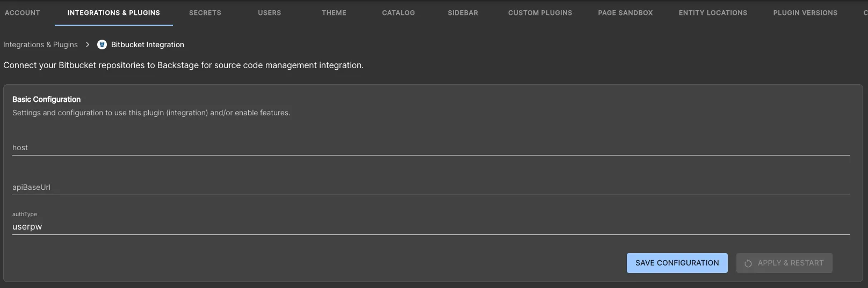The width and height of the screenshot is (868, 288).
Task: Click the Integrations & Plugins breadcrumb link
Action: coord(40,45)
